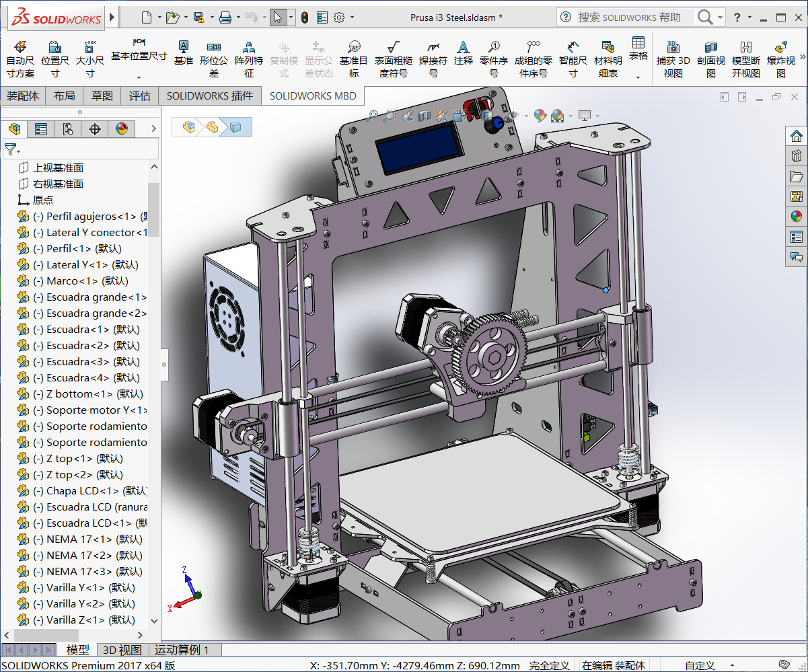
Task: Switch to the PropertyManager tab
Action: click(41, 128)
